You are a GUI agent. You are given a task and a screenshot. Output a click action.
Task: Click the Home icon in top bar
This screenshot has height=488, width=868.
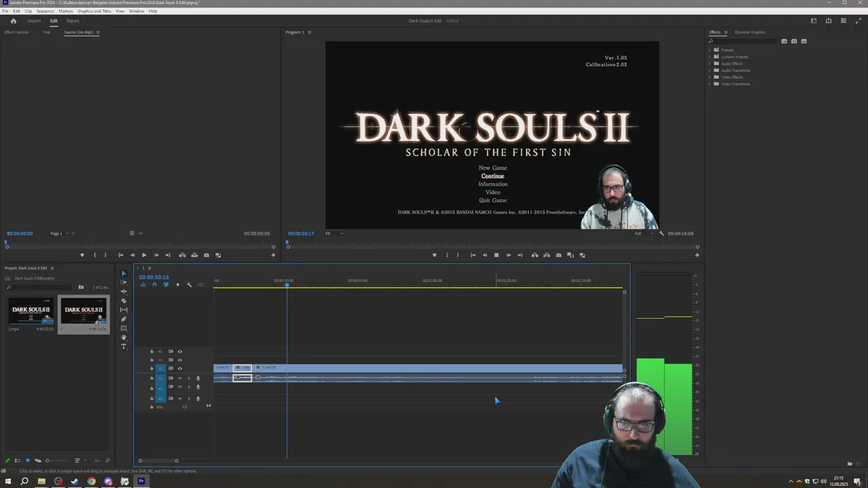click(13, 21)
